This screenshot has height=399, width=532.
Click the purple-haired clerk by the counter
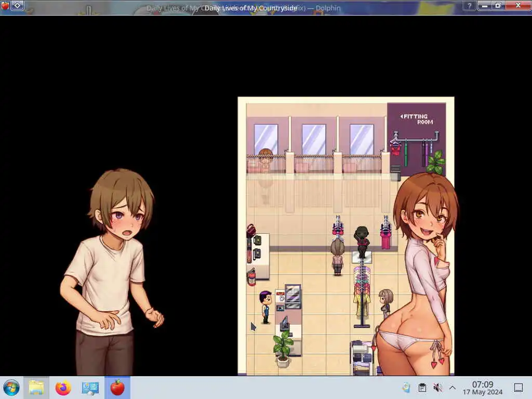pos(265,307)
